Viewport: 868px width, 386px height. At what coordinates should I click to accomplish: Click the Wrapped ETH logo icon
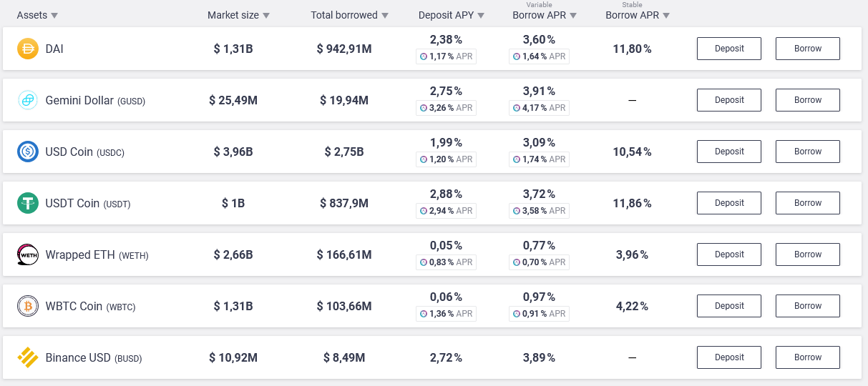28,254
